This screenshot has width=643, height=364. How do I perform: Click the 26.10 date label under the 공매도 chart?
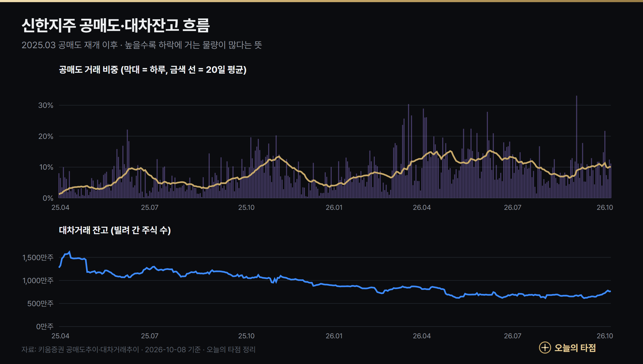tap(605, 207)
